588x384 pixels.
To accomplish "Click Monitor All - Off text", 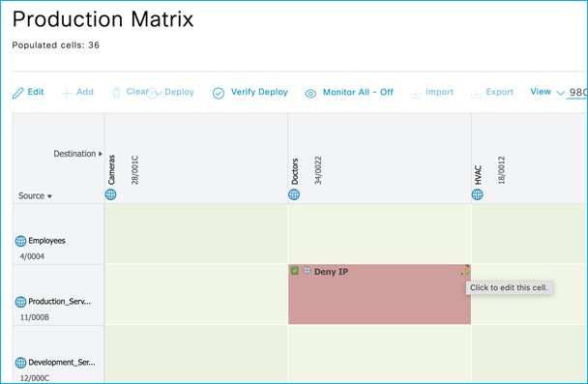I will [358, 92].
